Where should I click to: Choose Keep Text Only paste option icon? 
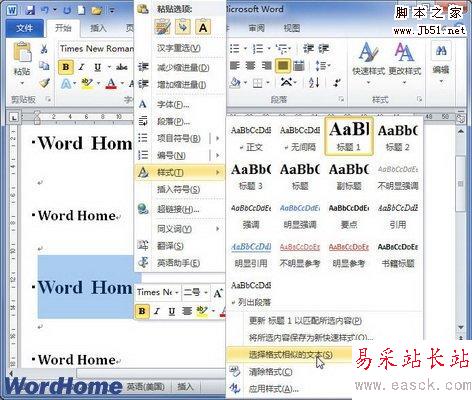pos(203,27)
